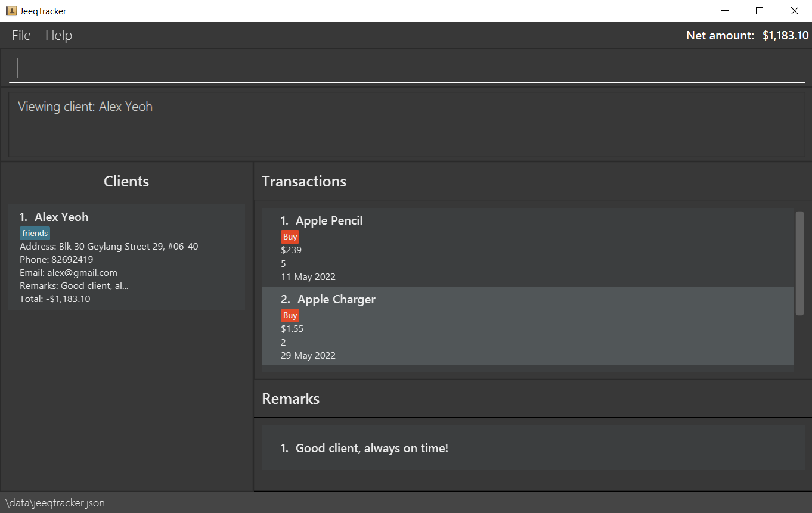
Task: Click the transactions list scrollbar
Action: (x=799, y=263)
